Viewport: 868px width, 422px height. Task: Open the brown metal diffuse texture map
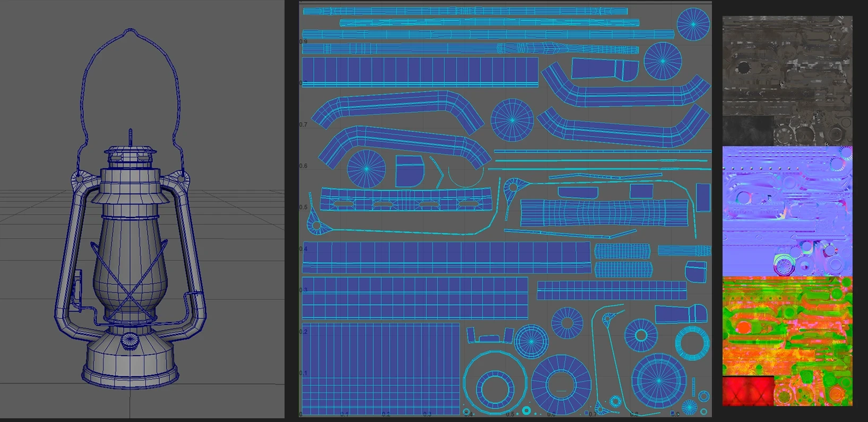(787, 81)
